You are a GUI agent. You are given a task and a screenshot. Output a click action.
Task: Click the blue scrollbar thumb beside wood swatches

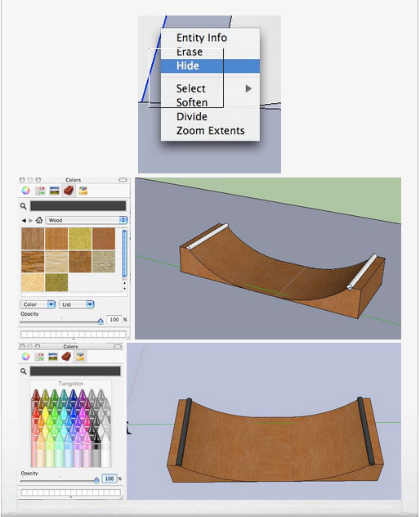pos(124,254)
